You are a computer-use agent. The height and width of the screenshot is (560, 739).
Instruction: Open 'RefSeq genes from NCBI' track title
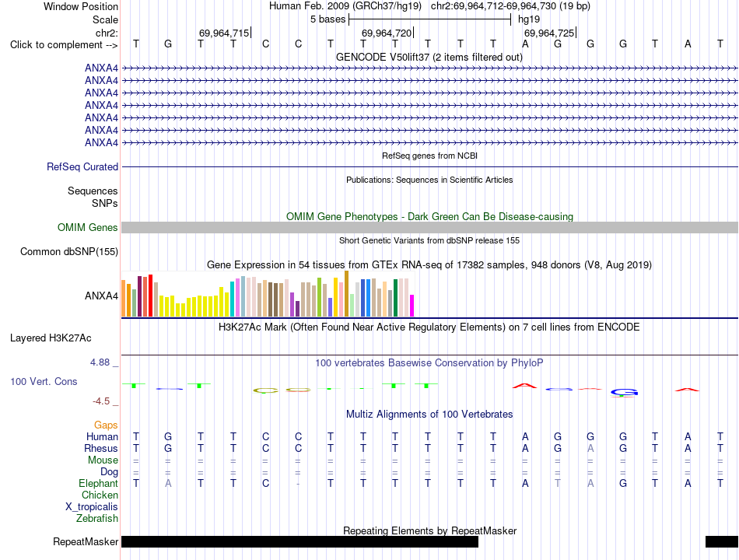[x=430, y=156]
